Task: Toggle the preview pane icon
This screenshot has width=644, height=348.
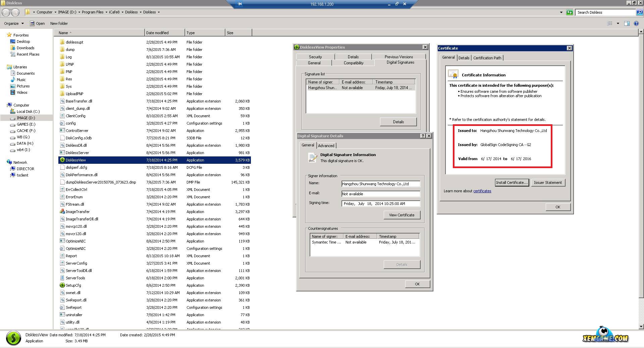Action: pyautogui.click(x=627, y=23)
